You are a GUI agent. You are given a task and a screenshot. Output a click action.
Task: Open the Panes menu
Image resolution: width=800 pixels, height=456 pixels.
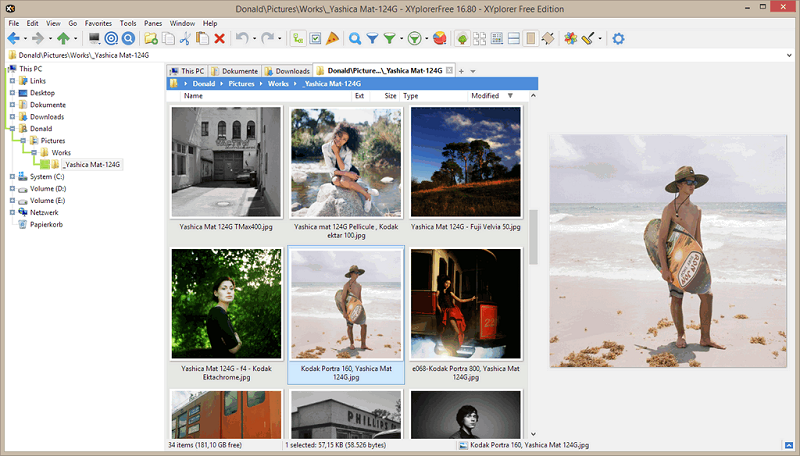point(153,22)
